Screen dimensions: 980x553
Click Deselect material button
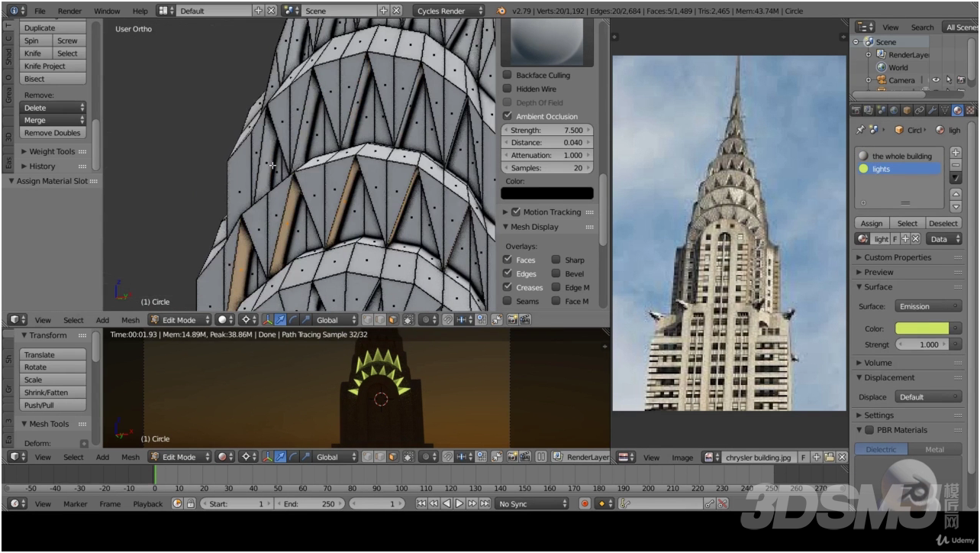pyautogui.click(x=943, y=223)
